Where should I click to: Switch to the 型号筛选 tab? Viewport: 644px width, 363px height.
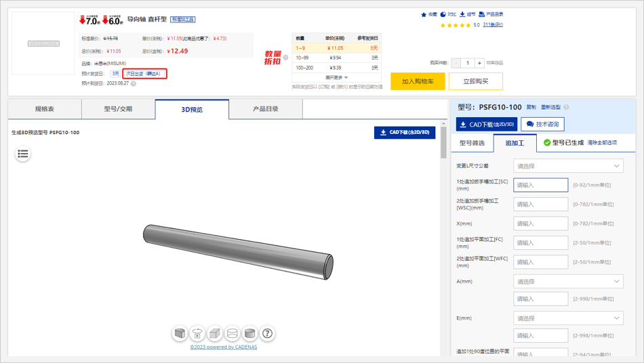tap(472, 143)
